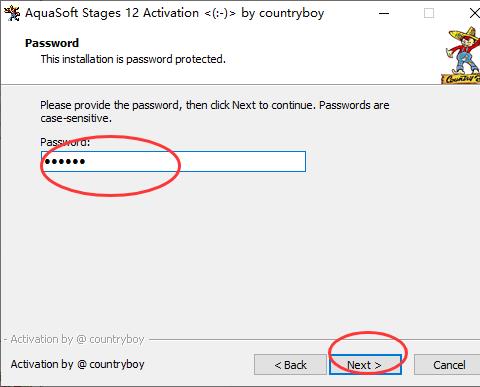Click the Country banner beneath the mascot
Image resolution: width=480 pixels, height=387 pixels.
coord(461,79)
